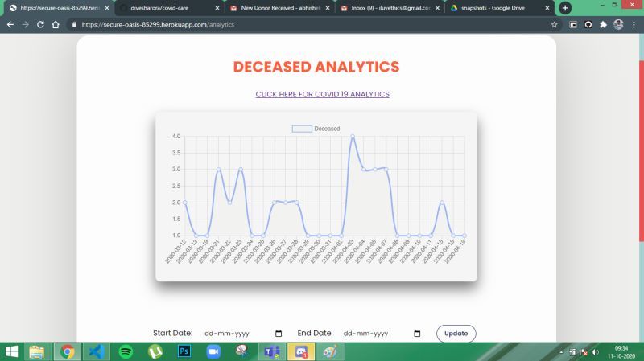Close the Inbox (9) Gmail tab
The height and width of the screenshot is (361, 644).
click(437, 8)
